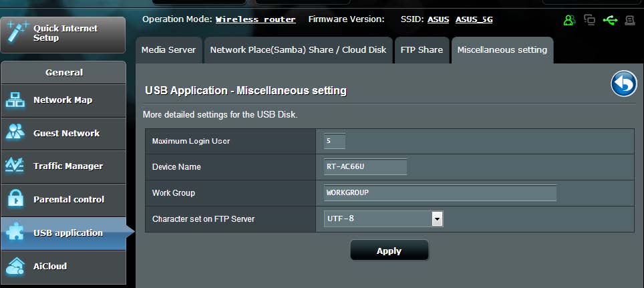This screenshot has width=644, height=288.
Task: Click the Device Name field RT-AC66U
Action: pyautogui.click(x=365, y=167)
